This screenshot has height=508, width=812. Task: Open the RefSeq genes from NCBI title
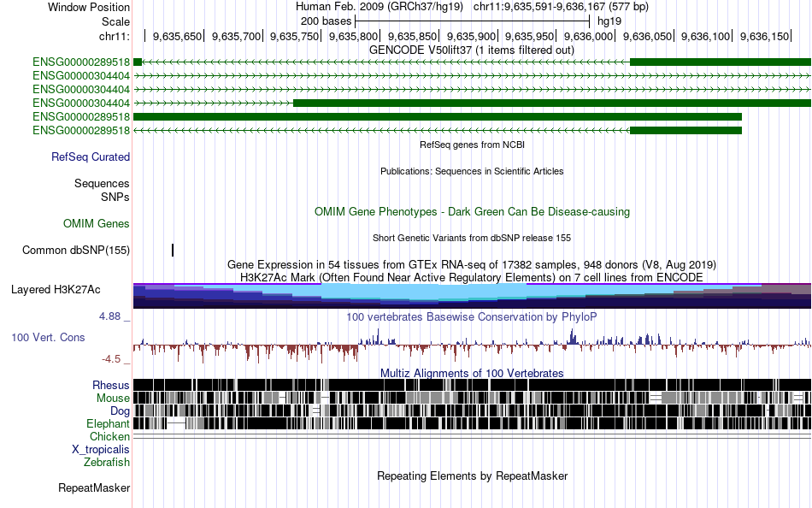(x=473, y=145)
